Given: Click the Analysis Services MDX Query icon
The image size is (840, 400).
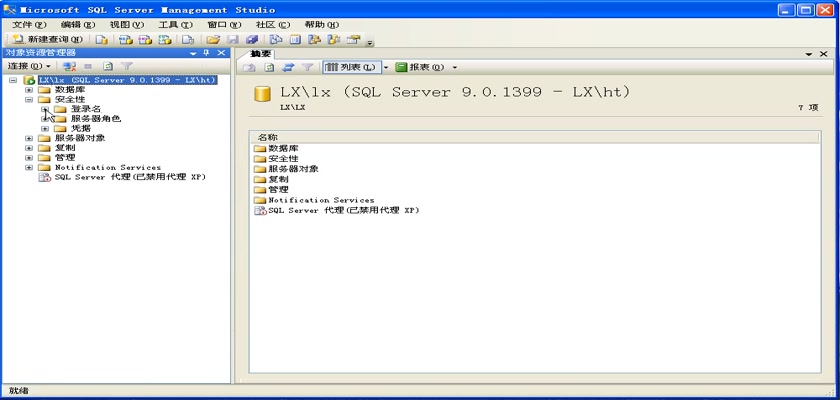Looking at the screenshot, I should pyautogui.click(x=125, y=40).
